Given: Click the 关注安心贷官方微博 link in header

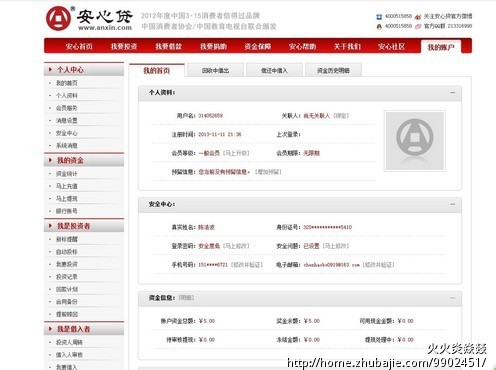Looking at the screenshot, I should pyautogui.click(x=448, y=16).
